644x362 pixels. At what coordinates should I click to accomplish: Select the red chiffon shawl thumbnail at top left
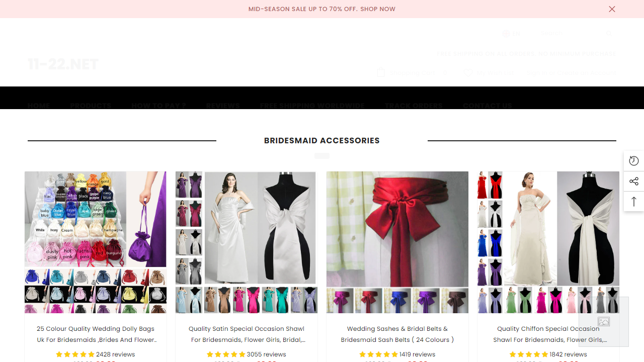490,185
